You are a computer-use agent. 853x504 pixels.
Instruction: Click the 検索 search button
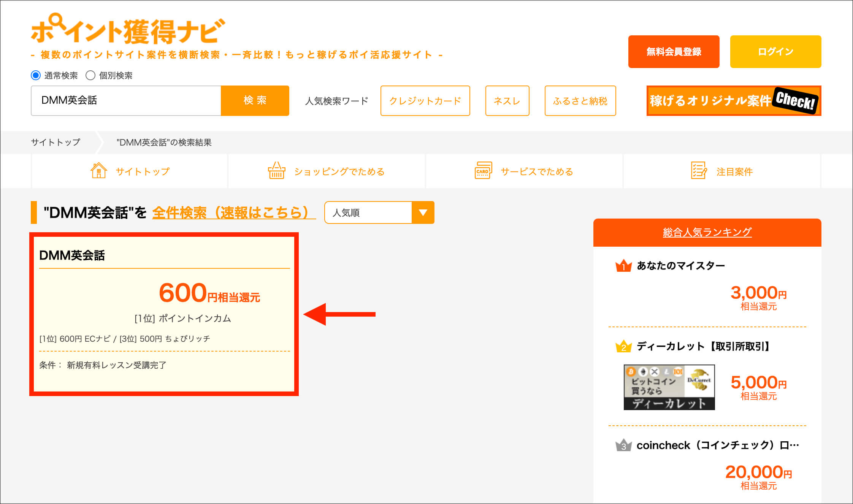point(255,100)
